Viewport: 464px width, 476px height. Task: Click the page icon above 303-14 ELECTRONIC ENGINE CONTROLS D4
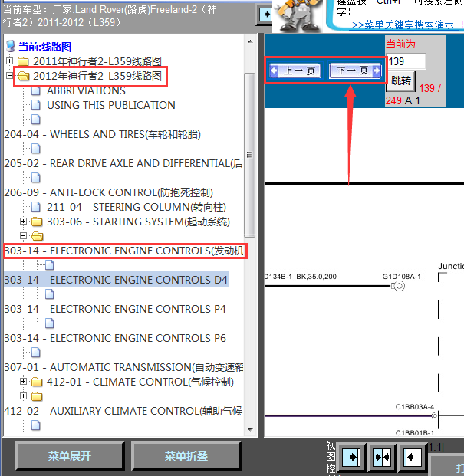coord(50,265)
